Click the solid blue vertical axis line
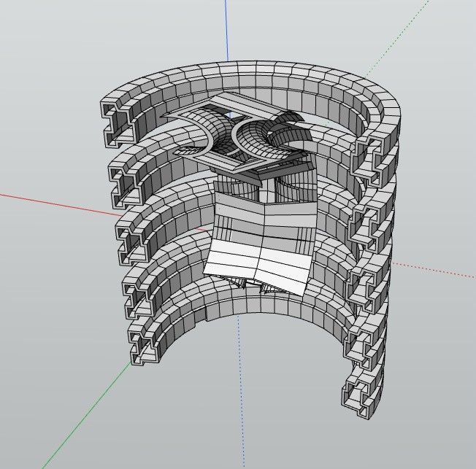 [226, 31]
